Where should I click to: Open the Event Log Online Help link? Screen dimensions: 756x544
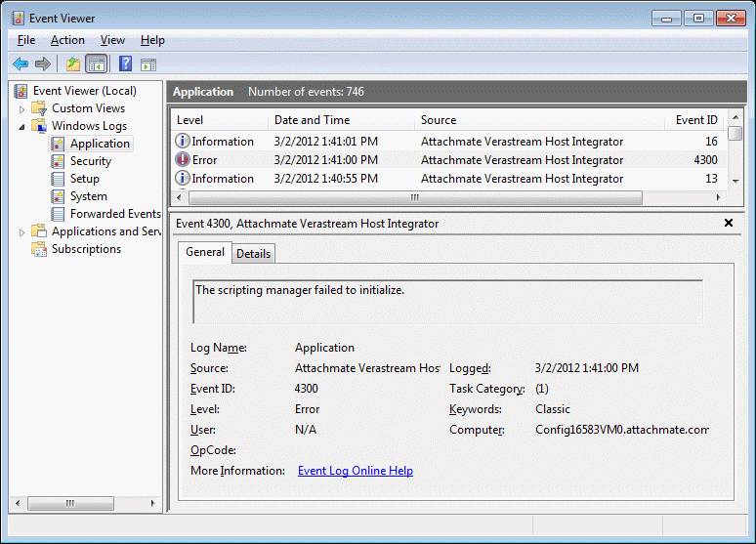tap(356, 471)
